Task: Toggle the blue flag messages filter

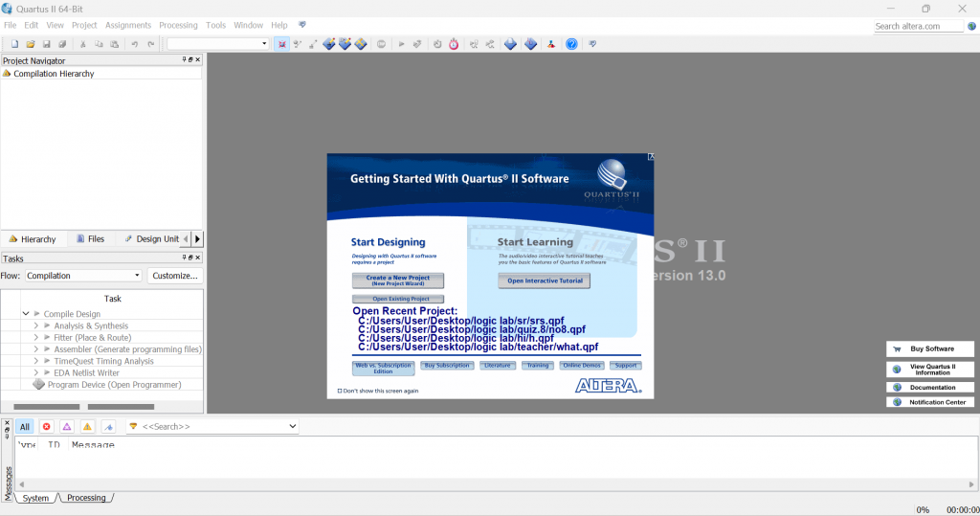Action: pyautogui.click(x=108, y=427)
